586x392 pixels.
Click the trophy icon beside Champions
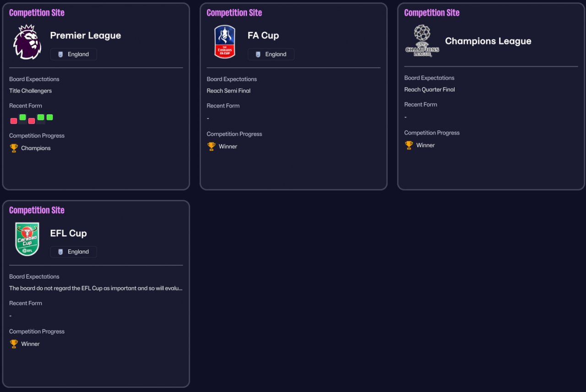click(14, 148)
